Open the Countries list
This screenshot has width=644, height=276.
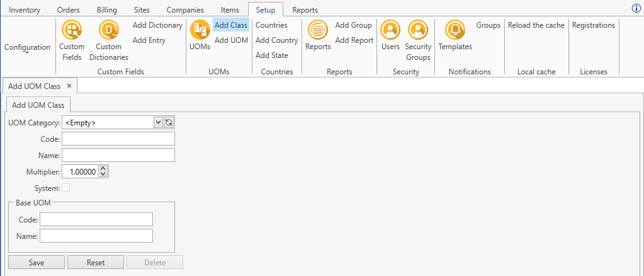click(271, 25)
